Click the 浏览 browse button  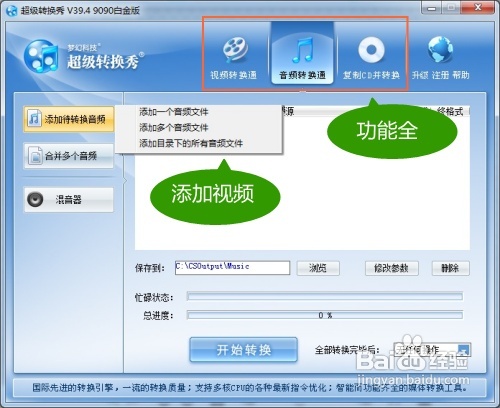318,268
